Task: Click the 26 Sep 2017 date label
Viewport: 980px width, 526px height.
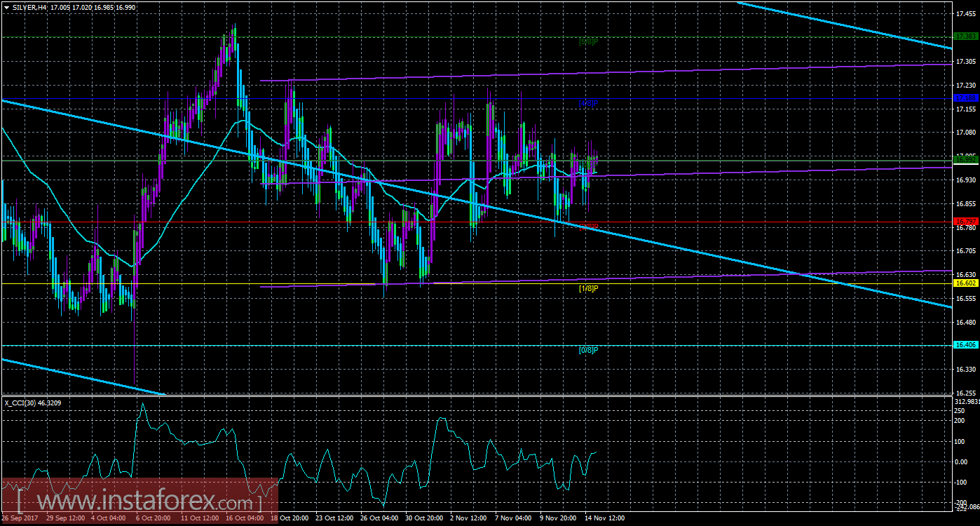Action: (20, 518)
